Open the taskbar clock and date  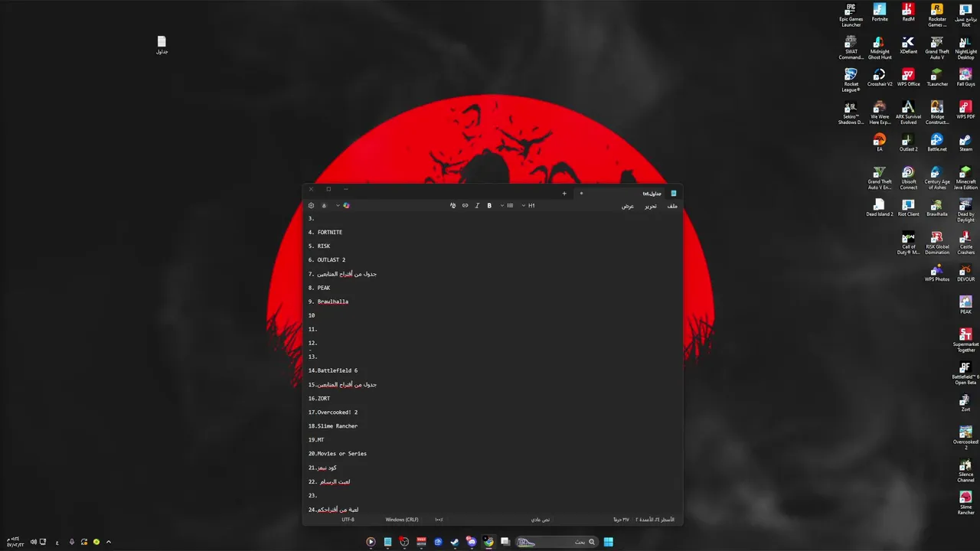point(14,542)
